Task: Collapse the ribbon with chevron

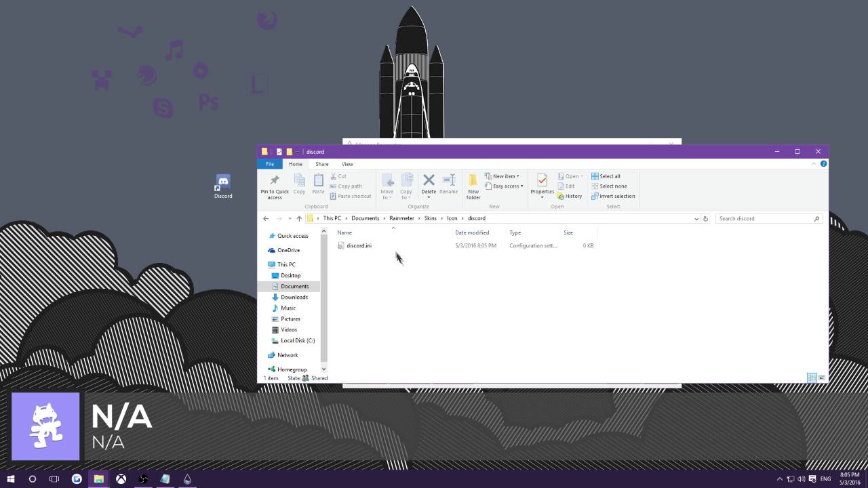Action: click(814, 163)
